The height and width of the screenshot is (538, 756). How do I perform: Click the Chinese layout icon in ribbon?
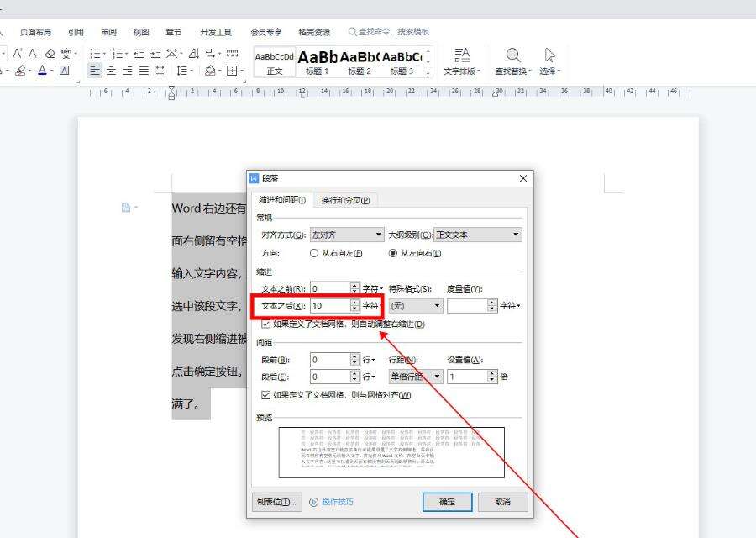(x=172, y=54)
